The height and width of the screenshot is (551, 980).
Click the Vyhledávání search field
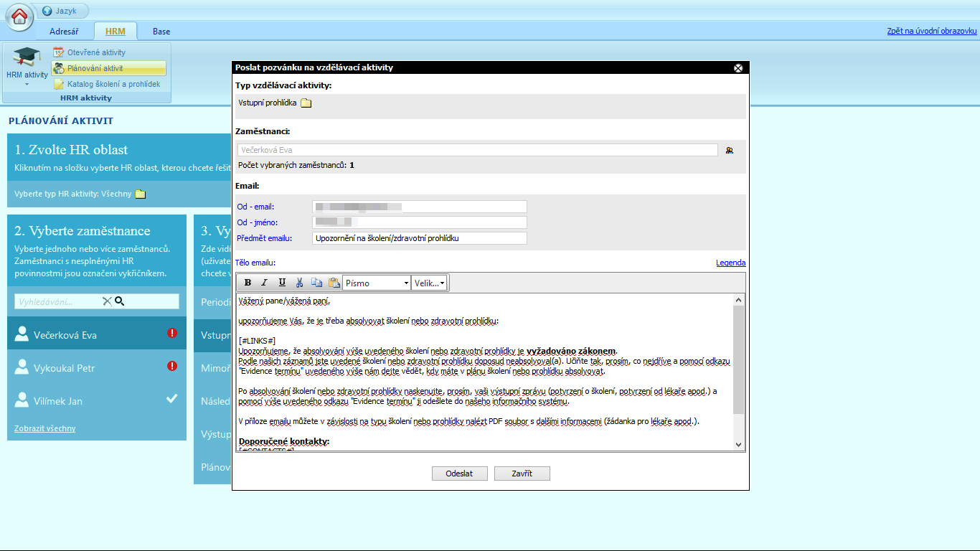[59, 301]
